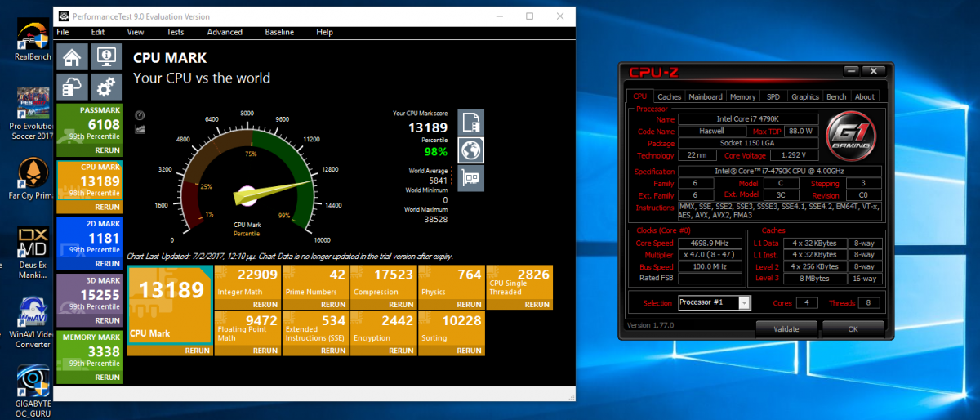Screen dimensions: 980x420
Task: Switch to the Memory tab in CPU-Z
Action: 742,96
